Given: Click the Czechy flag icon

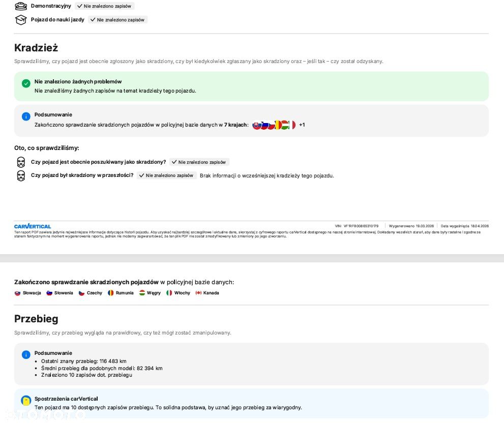Looking at the screenshot, I should click(82, 293).
